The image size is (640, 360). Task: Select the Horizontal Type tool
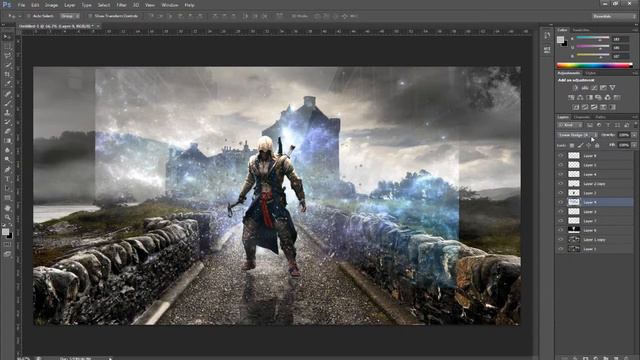(7, 179)
